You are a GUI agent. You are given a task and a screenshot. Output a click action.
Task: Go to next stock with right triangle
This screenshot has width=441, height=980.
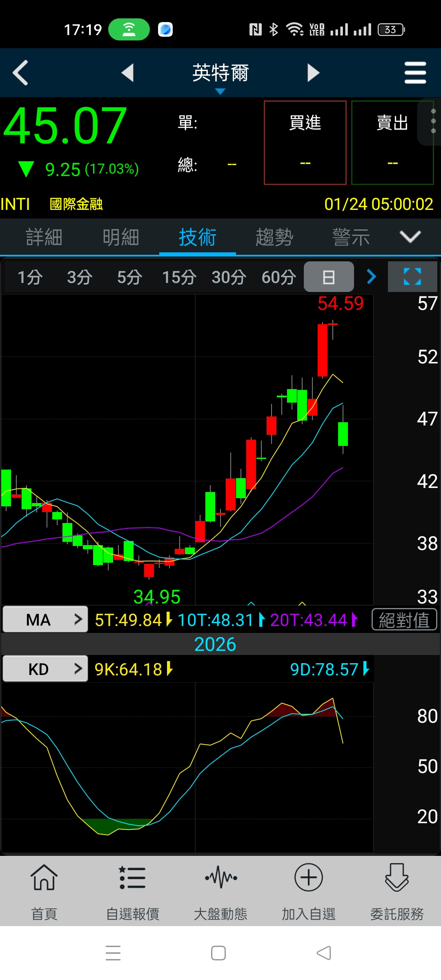pos(313,73)
